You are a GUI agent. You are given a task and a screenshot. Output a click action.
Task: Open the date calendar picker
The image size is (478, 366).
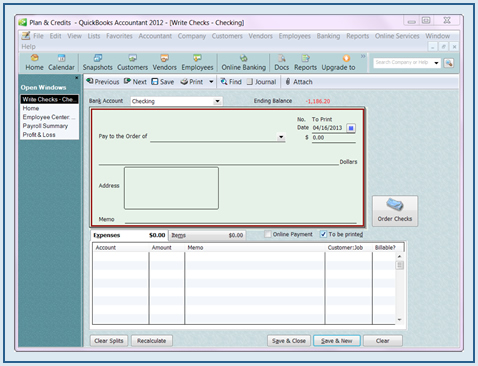point(351,128)
